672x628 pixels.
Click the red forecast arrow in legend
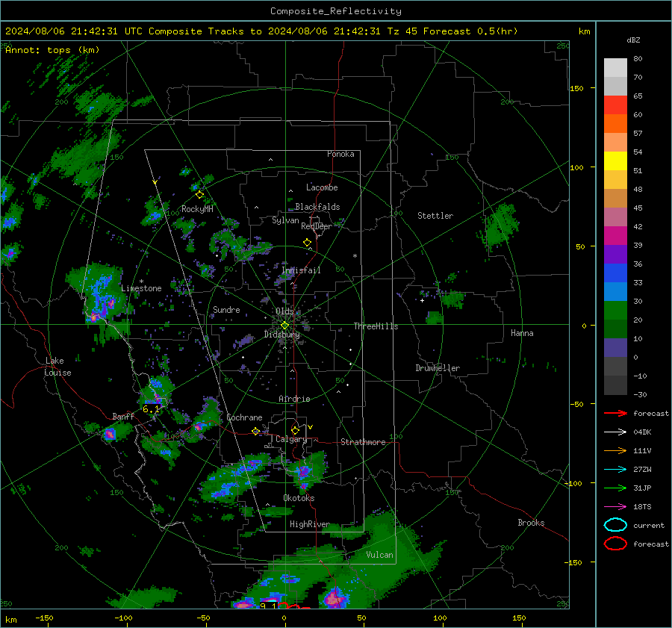click(615, 413)
